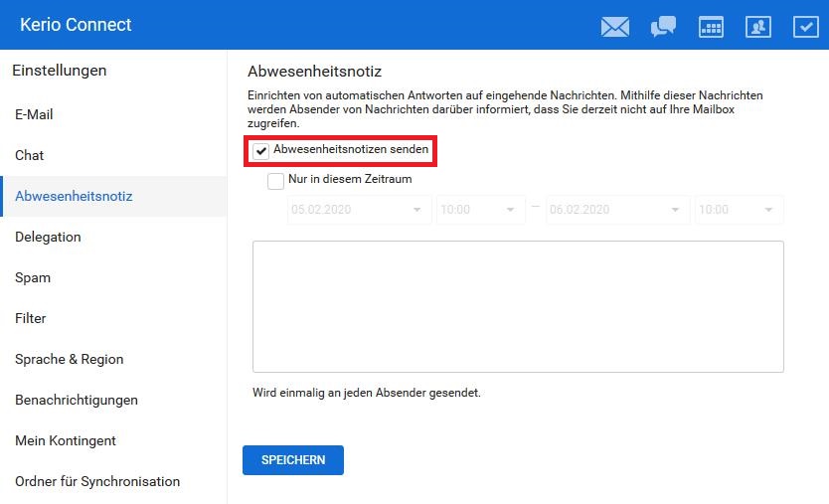Open Spam settings section
This screenshot has width=829, height=504.
[32, 277]
